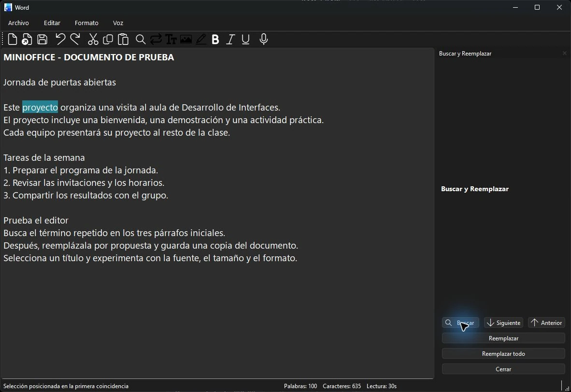Undo the last action
The image size is (571, 392).
pos(60,39)
